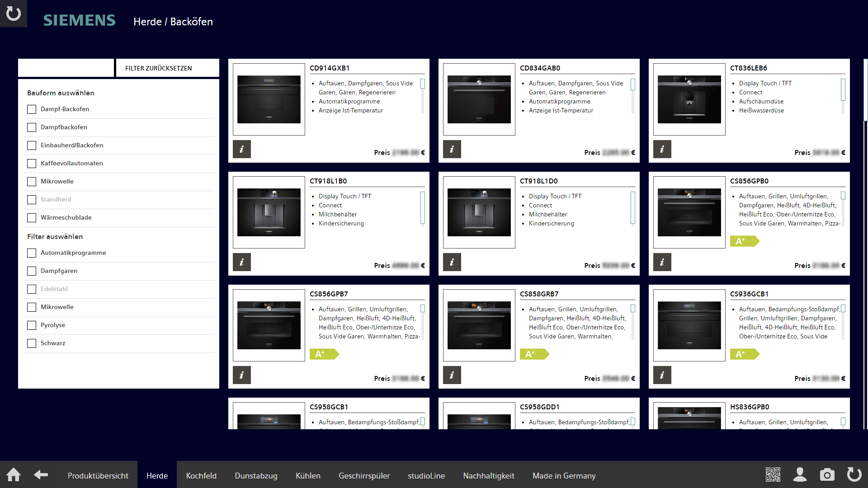Image resolution: width=868 pixels, height=488 pixels.
Task: Click the back arrow icon
Action: [41, 475]
